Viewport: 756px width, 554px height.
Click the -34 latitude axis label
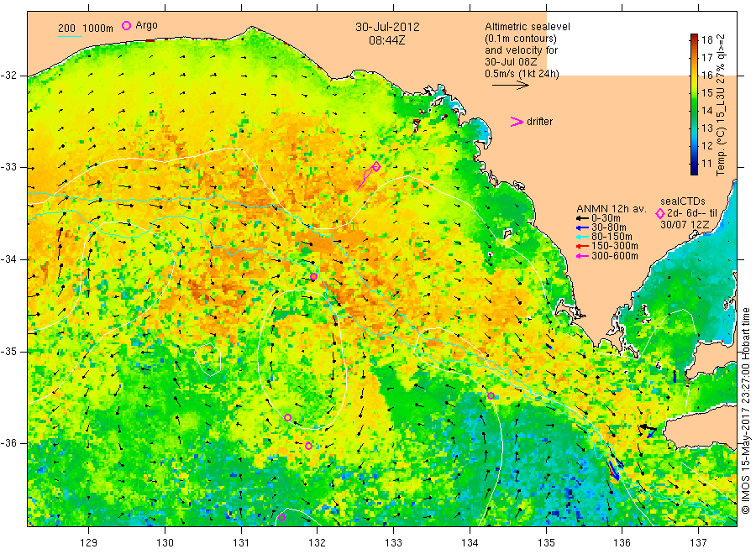tap(8, 259)
